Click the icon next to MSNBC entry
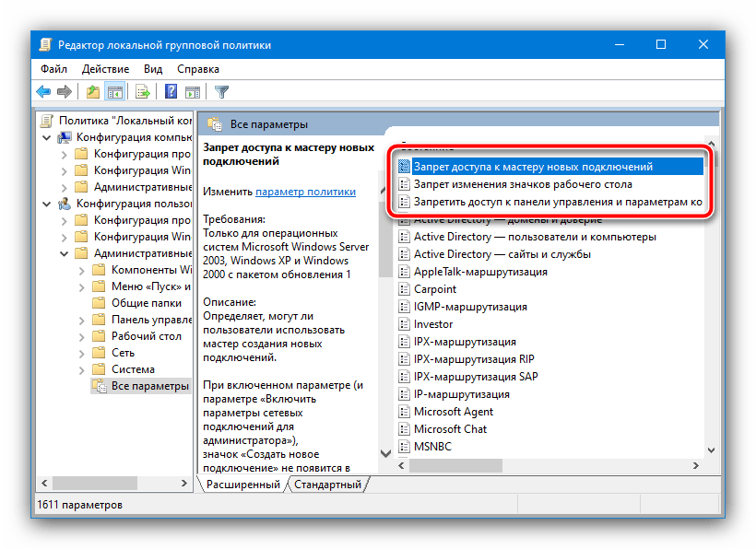756x549 pixels. pos(404,447)
